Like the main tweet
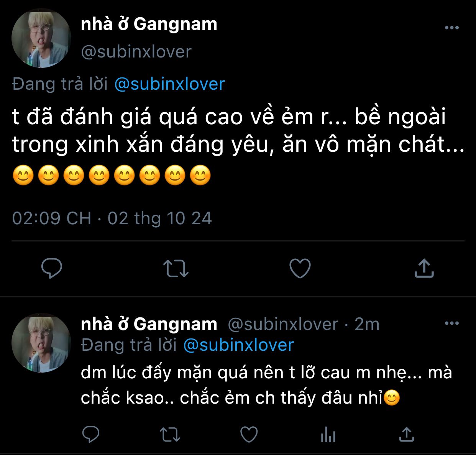476x455 pixels. tap(300, 268)
